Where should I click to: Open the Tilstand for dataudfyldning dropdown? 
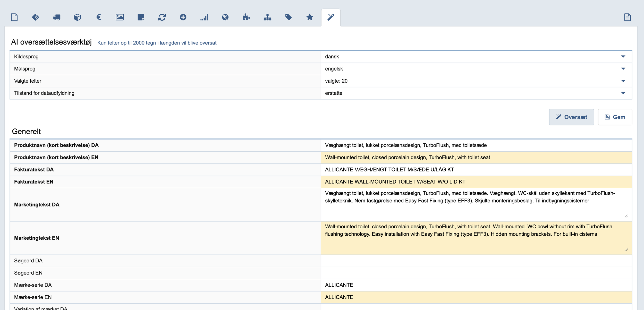point(476,93)
